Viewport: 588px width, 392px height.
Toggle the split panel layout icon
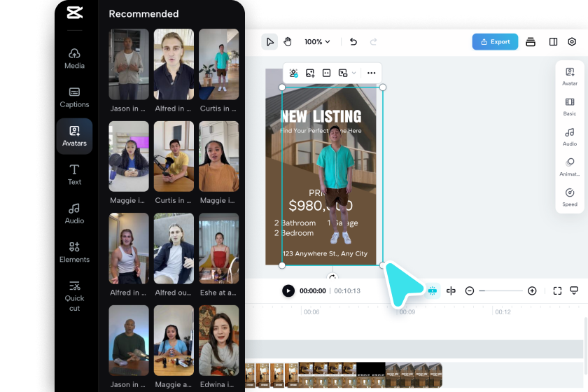pos(553,41)
